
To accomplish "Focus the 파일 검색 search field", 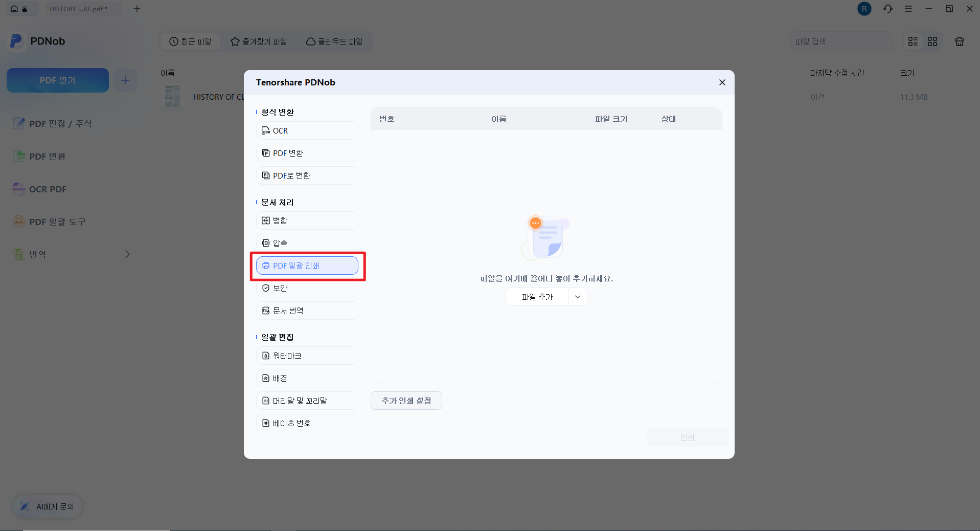I will 841,41.
